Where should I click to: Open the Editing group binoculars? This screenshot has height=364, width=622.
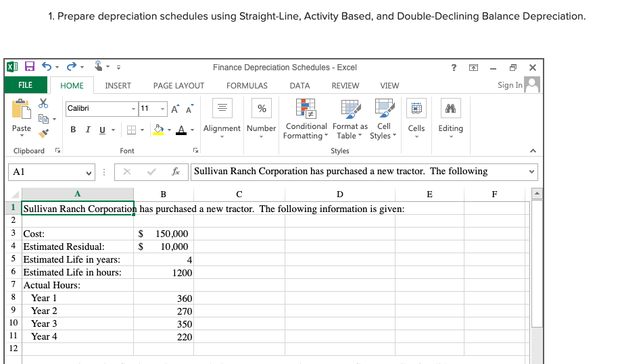451,118
